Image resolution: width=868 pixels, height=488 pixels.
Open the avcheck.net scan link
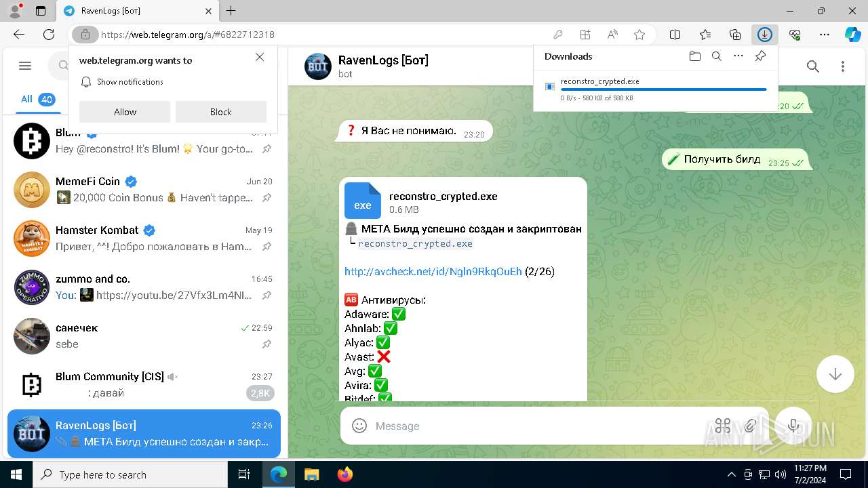click(433, 272)
